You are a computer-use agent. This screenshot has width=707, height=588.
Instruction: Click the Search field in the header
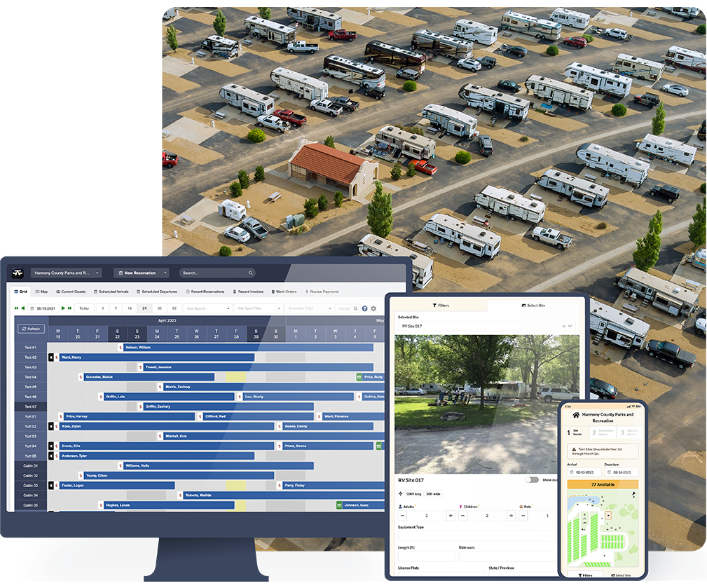tap(217, 273)
